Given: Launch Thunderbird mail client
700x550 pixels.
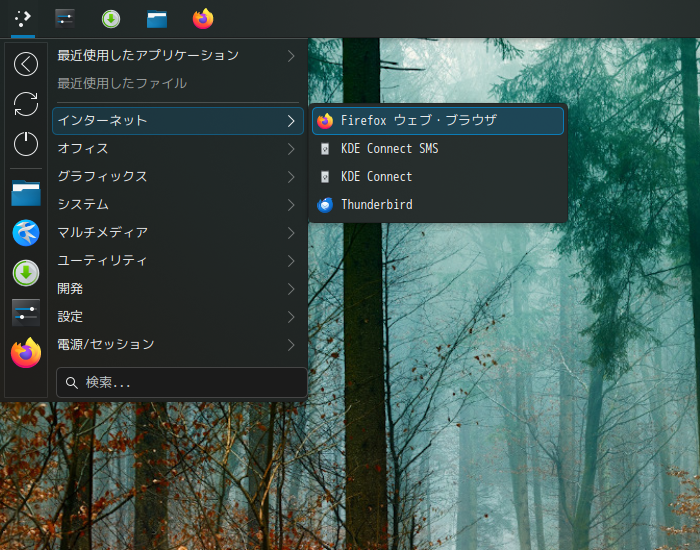Looking at the screenshot, I should (438, 204).
